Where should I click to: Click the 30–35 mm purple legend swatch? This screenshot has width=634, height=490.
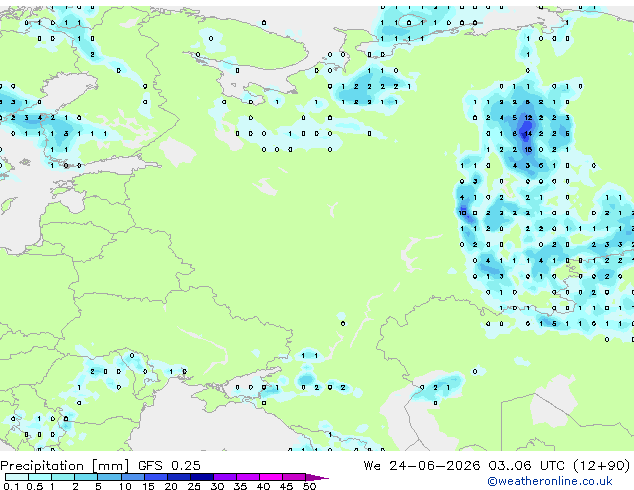click(225, 477)
